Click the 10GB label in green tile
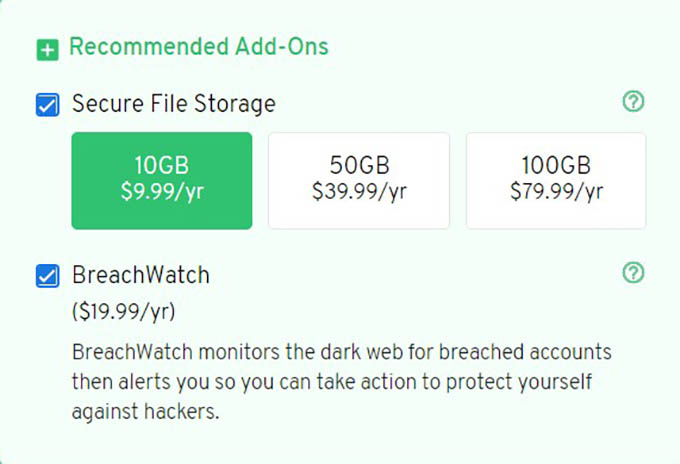This screenshot has width=680, height=464. point(162,165)
